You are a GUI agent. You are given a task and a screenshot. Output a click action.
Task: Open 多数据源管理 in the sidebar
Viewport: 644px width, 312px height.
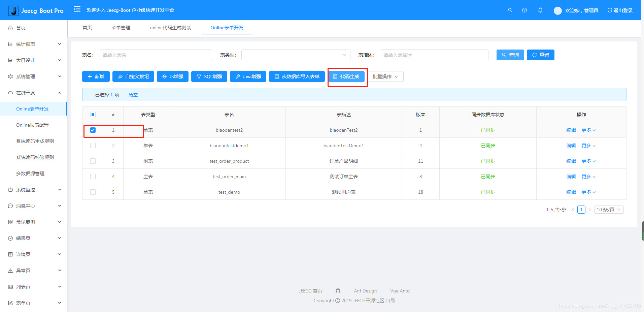(x=30, y=174)
